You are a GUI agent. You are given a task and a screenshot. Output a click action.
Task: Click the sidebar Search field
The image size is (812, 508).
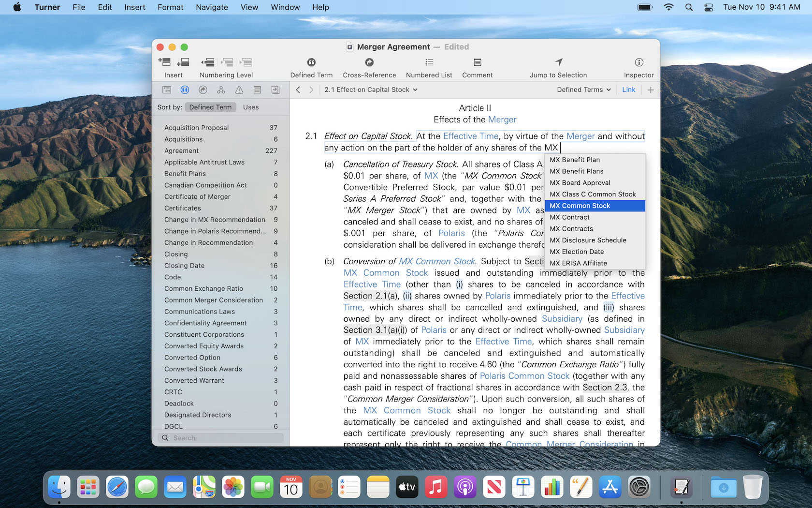[220, 438]
